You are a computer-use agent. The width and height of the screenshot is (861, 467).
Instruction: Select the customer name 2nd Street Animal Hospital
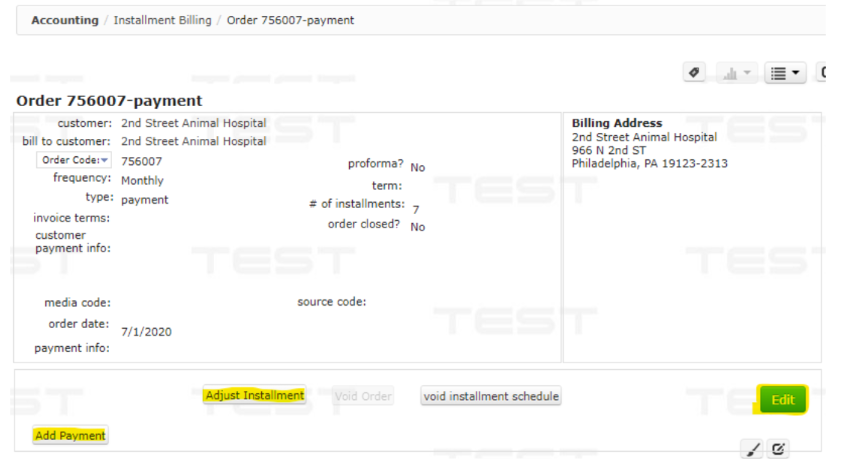coord(193,123)
